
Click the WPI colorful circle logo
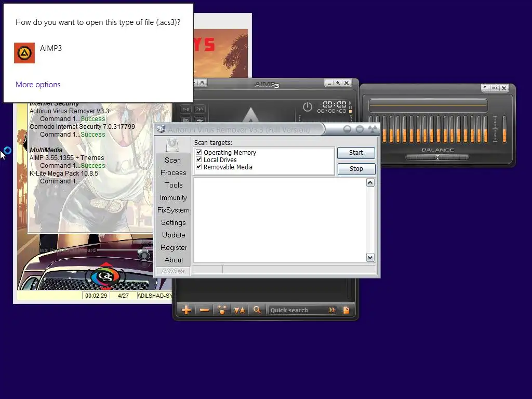(106, 276)
